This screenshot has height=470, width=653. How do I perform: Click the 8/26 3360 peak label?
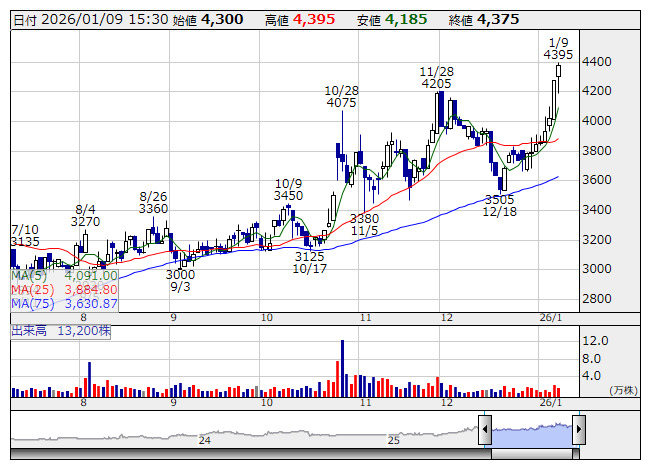click(x=153, y=202)
